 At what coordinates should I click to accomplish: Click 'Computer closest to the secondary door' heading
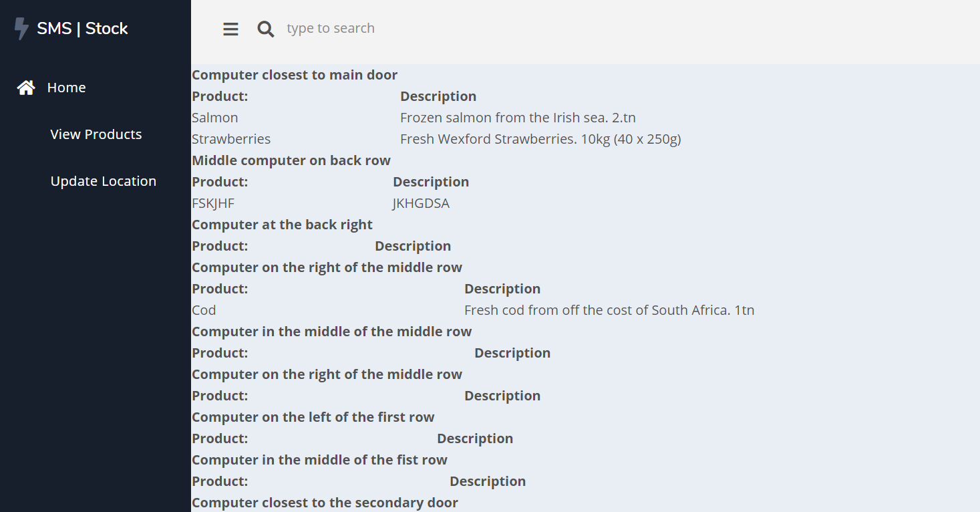[x=325, y=503]
